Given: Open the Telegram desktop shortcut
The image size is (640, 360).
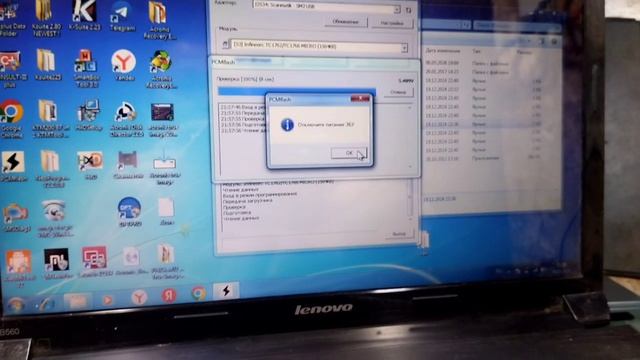Looking at the screenshot, I should point(122,16).
